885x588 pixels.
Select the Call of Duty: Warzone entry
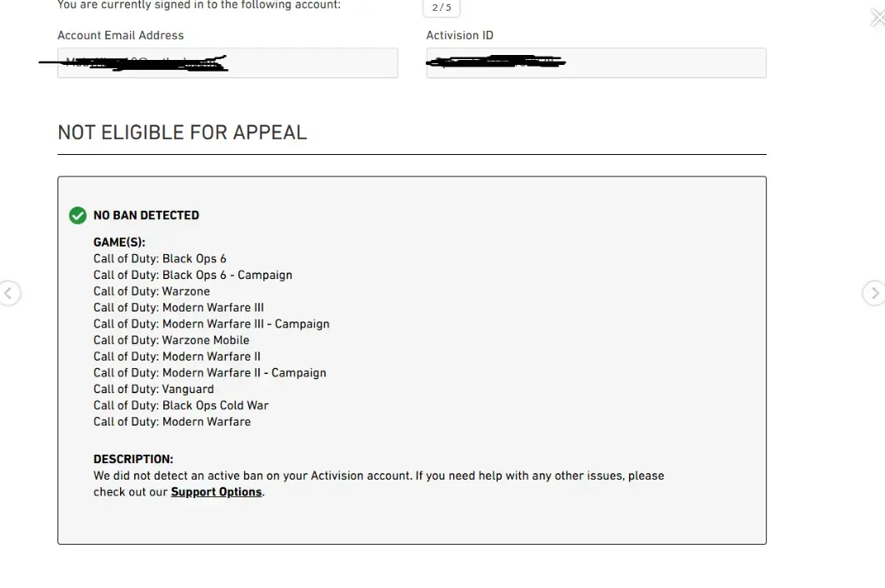pos(152,292)
